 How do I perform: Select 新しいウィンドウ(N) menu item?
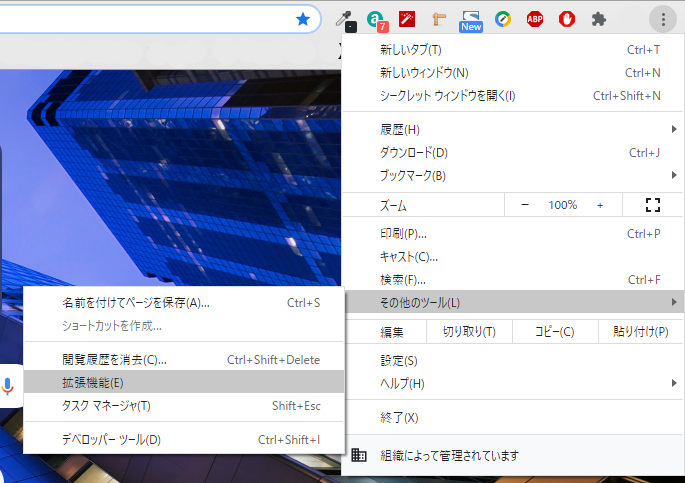tap(513, 72)
